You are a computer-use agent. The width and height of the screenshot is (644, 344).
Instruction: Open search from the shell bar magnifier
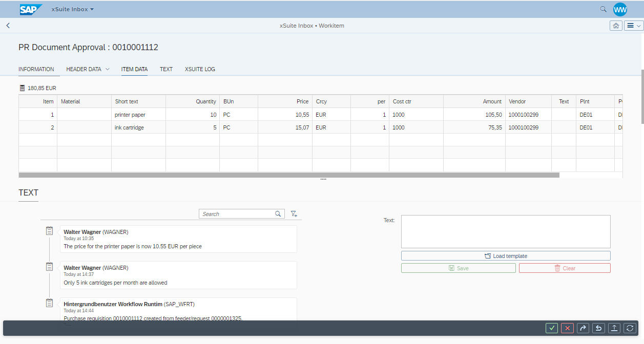pos(604,9)
